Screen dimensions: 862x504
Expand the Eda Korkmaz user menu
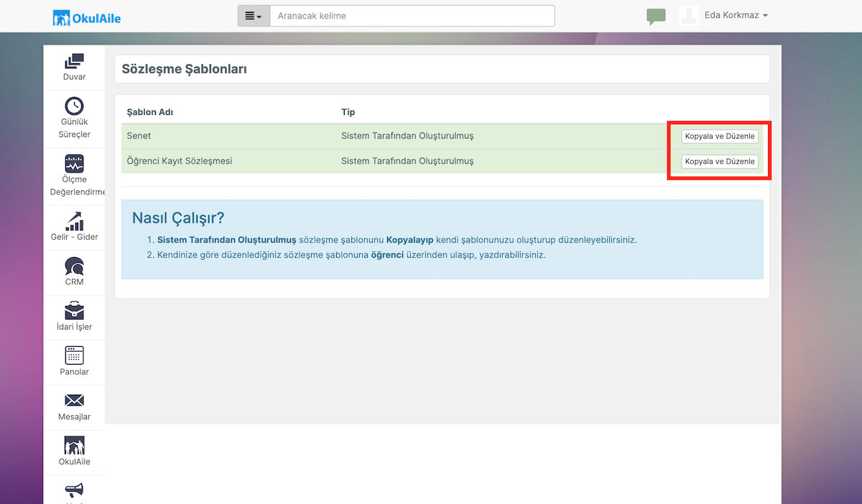pos(736,16)
